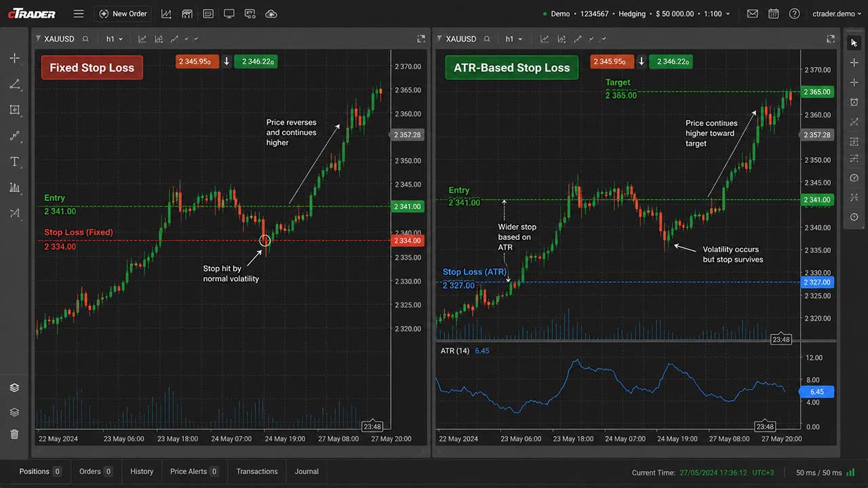Image resolution: width=868 pixels, height=488 pixels.
Task: Search symbol in ATR-Based Stop Loss chart
Action: 487,39
